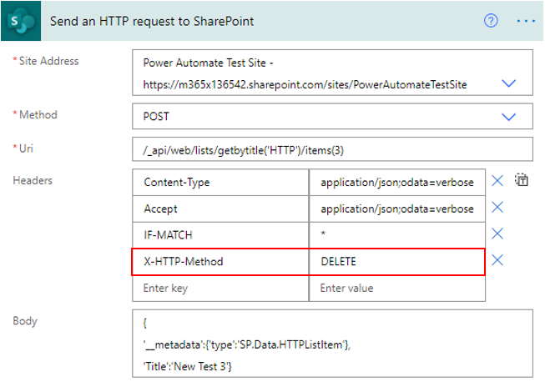Image resolution: width=545 pixels, height=392 pixels.
Task: Click the action title 'Send an HTTP request to SharePoint'
Action: (x=152, y=22)
